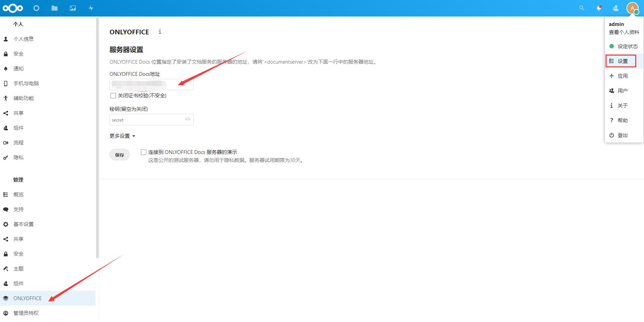Image resolution: width=644 pixels, height=322 pixels.
Task: Select 设置 in the user menu
Action: [623, 61]
